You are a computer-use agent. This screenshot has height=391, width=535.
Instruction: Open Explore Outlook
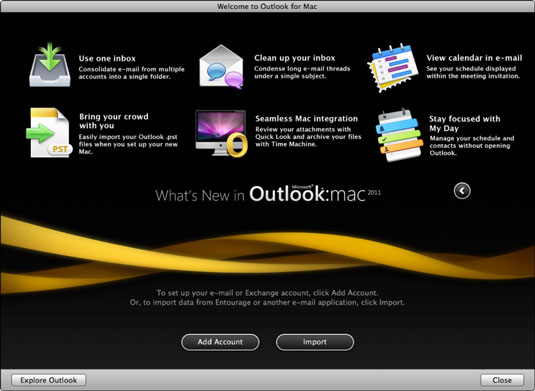coord(48,380)
